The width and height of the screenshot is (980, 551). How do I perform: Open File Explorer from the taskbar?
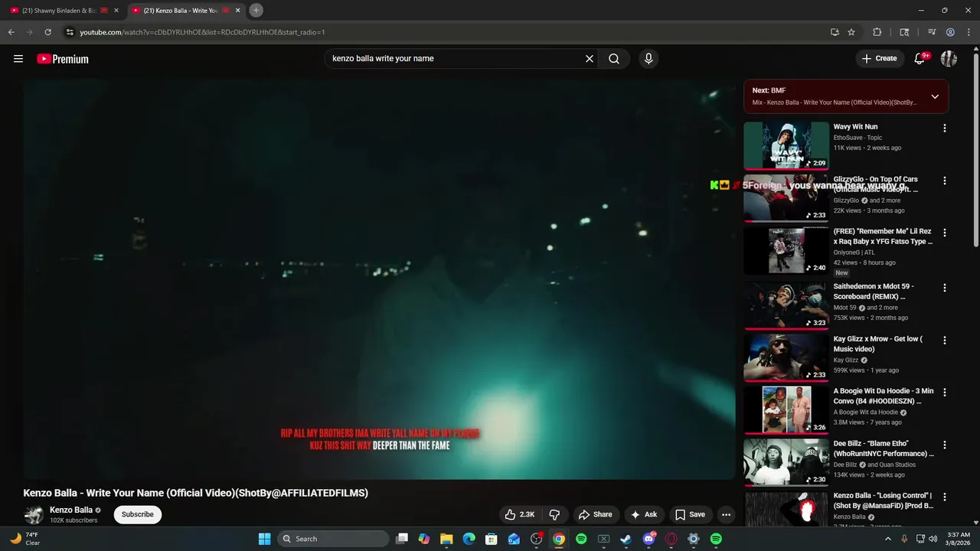446,539
